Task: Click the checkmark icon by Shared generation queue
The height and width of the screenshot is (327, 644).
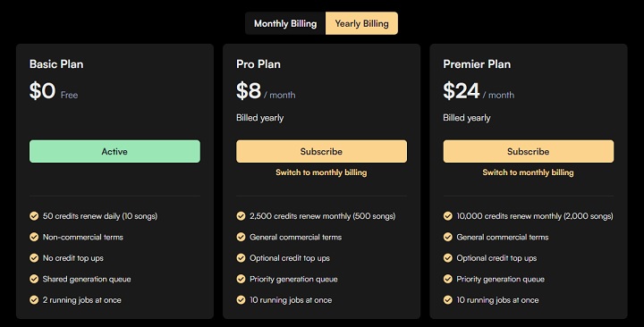Action: pyautogui.click(x=34, y=279)
